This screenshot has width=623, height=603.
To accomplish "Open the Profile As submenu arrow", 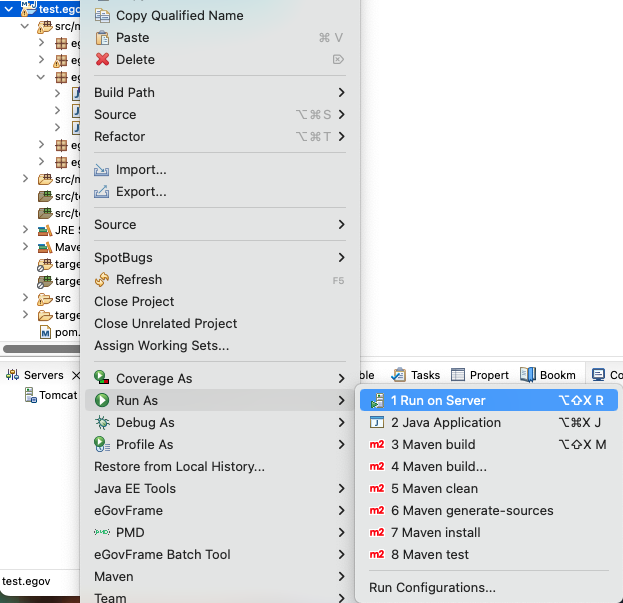I will pos(341,445).
